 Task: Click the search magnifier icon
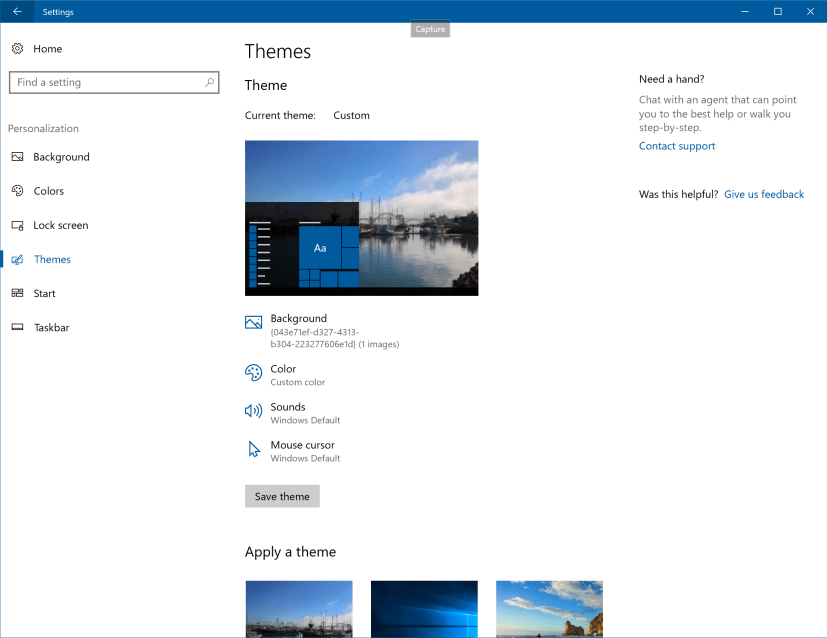click(208, 82)
